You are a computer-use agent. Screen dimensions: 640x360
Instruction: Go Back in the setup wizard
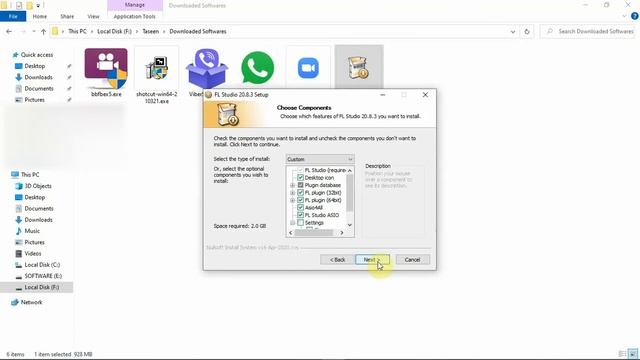click(337, 260)
